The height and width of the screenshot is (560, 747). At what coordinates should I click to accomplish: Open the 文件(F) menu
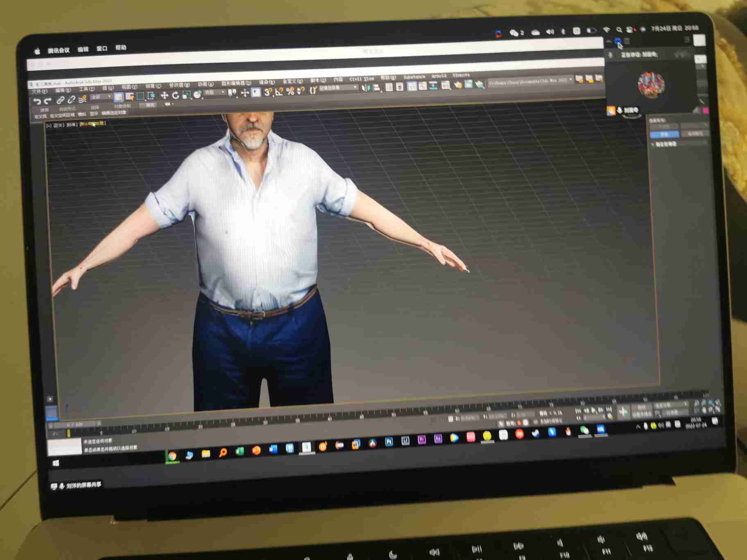coord(40,91)
